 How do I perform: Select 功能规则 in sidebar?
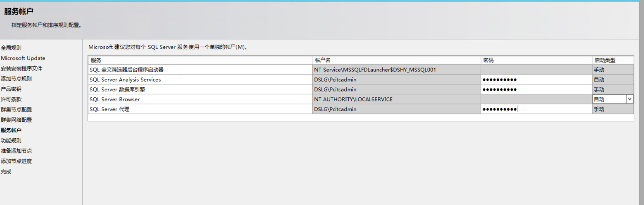click(x=11, y=140)
